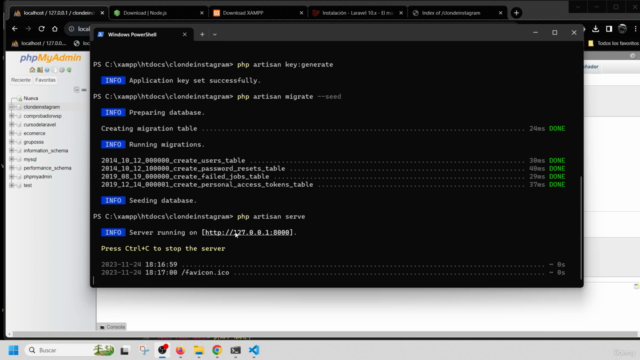Open phpMyAdmin home icon in sidebar
Screen dimensions: 640x360
click(32, 70)
